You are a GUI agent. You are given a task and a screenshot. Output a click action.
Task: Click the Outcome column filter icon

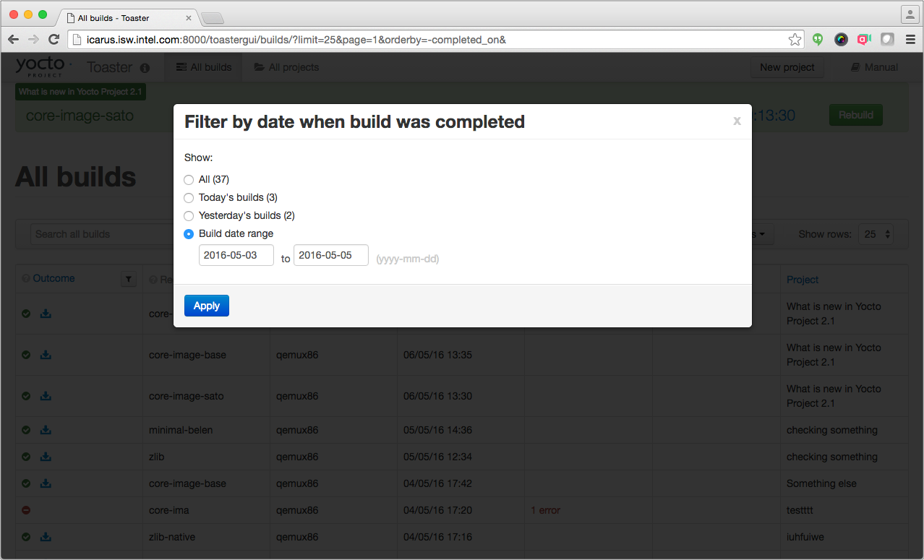(x=129, y=279)
